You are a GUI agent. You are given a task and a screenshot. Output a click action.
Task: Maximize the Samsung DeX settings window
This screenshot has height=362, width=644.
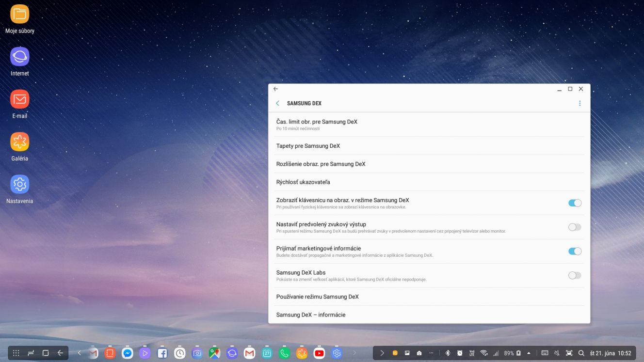tap(570, 89)
